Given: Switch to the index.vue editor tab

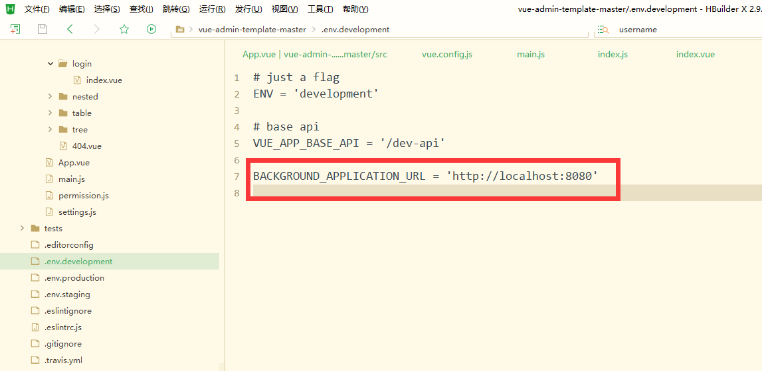Looking at the screenshot, I should tap(695, 54).
